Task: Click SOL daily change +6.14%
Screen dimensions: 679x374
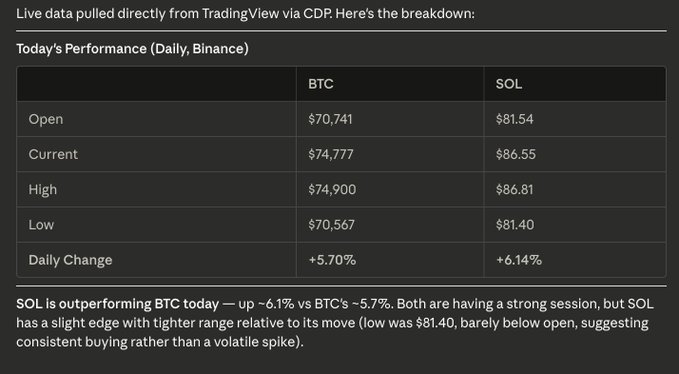Action: (519, 260)
